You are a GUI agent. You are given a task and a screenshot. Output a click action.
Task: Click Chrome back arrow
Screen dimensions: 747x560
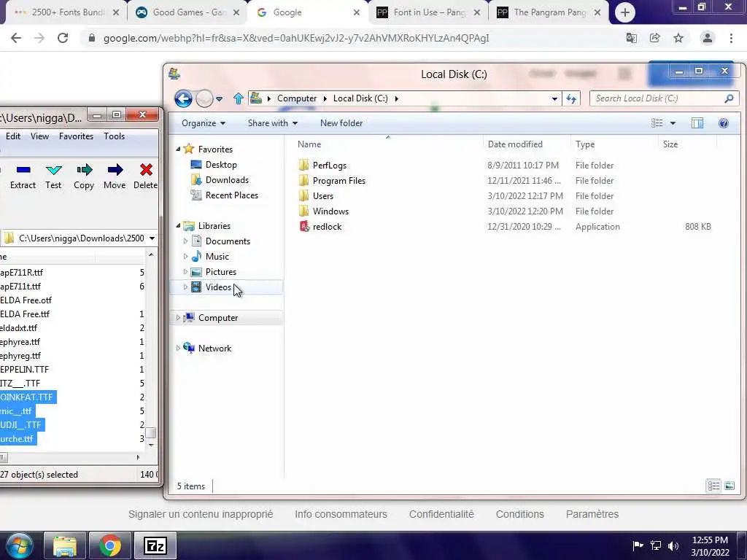[x=16, y=38]
